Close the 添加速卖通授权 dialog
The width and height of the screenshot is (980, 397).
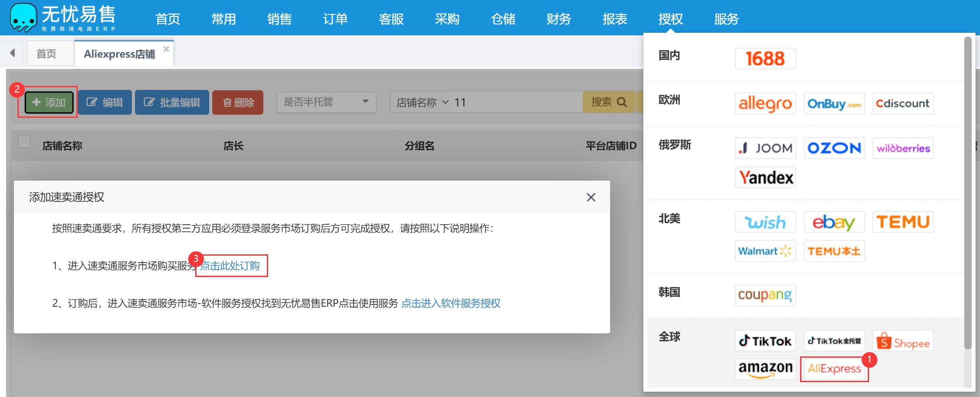(x=591, y=197)
